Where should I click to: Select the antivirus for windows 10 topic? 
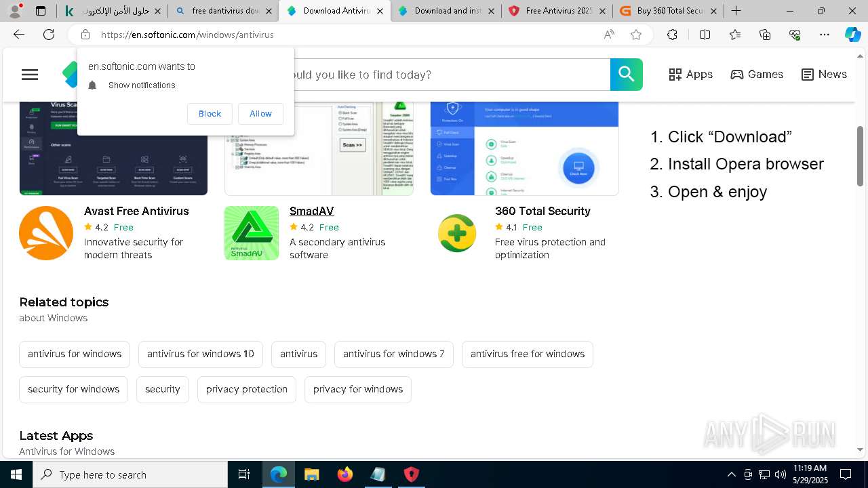201,354
